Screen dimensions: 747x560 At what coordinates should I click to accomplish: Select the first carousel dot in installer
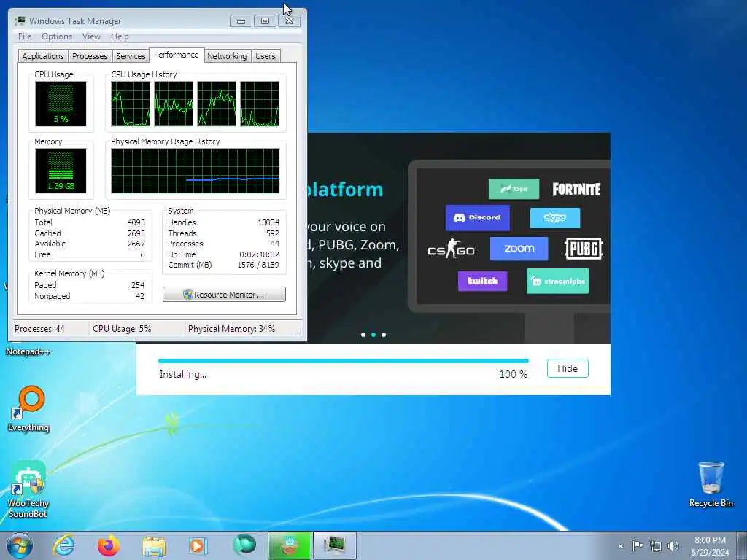363,335
